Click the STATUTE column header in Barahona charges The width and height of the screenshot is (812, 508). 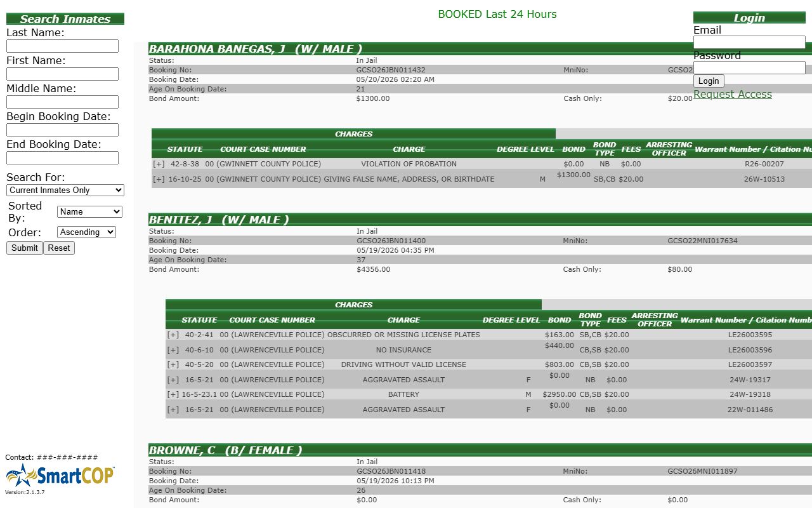pos(185,149)
